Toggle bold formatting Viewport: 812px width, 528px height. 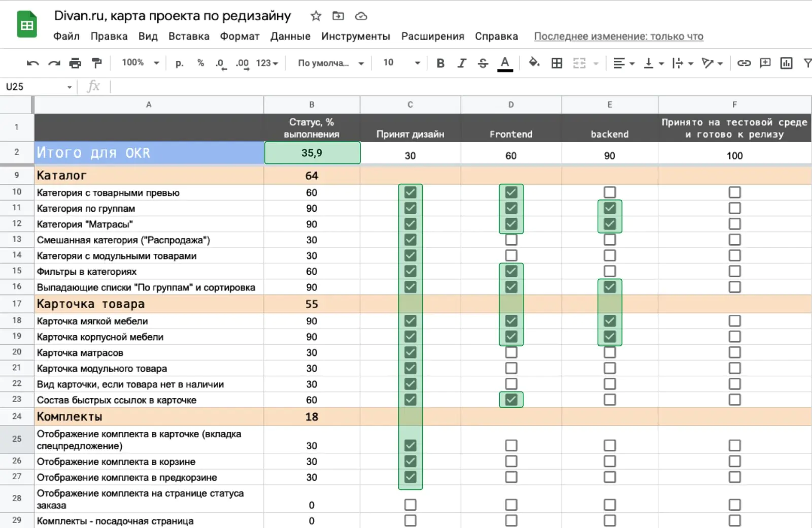[441, 63]
